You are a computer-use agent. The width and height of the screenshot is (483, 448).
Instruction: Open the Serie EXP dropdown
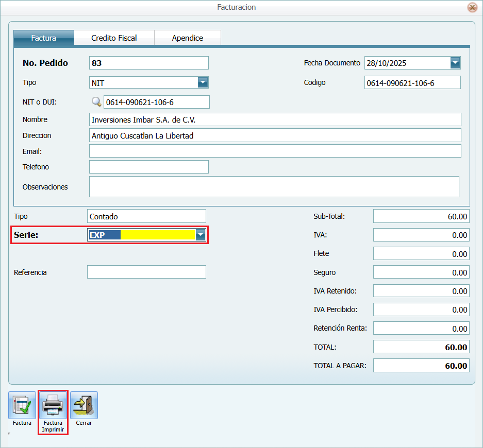click(200, 235)
